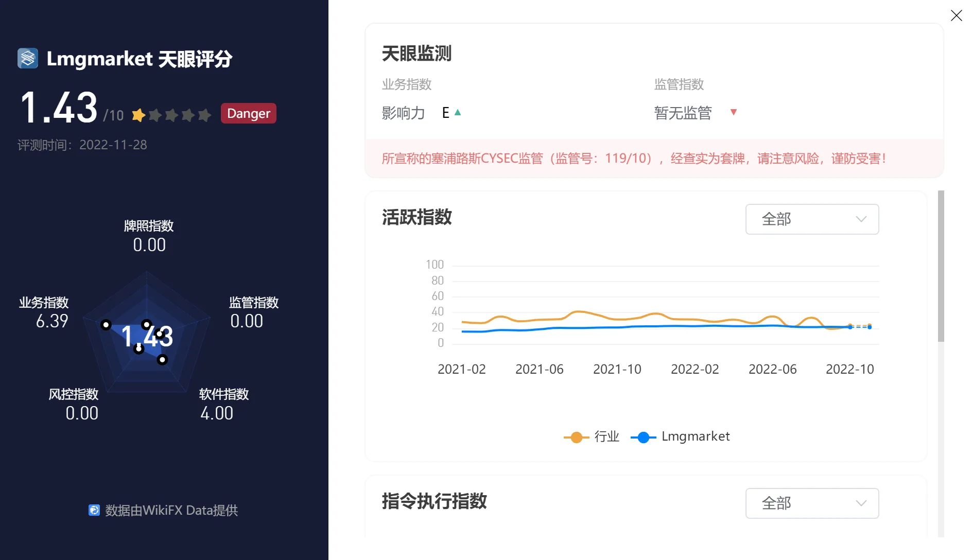This screenshot has width=972, height=560.
Task: Click the 暂无监管 status text
Action: (683, 113)
